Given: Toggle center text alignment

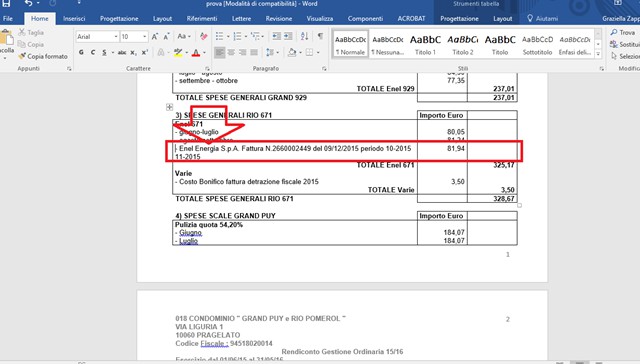Looking at the screenshot, I should tap(231, 52).
